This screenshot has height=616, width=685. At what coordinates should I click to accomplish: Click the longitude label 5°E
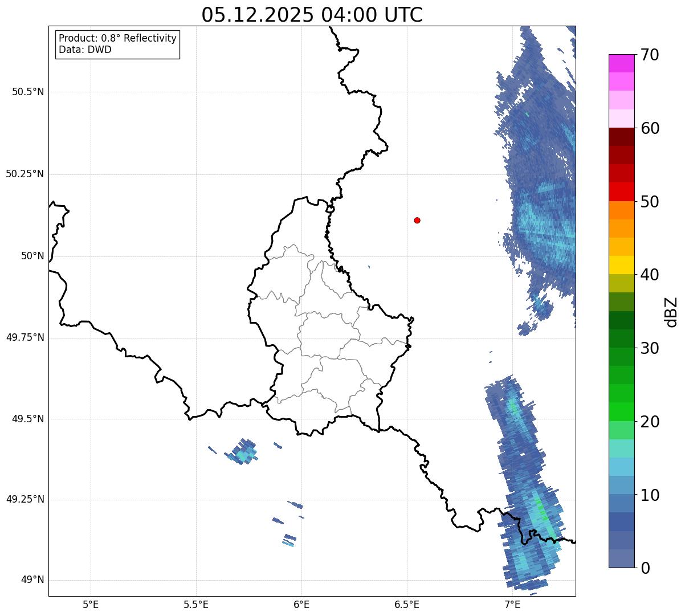tap(91, 604)
